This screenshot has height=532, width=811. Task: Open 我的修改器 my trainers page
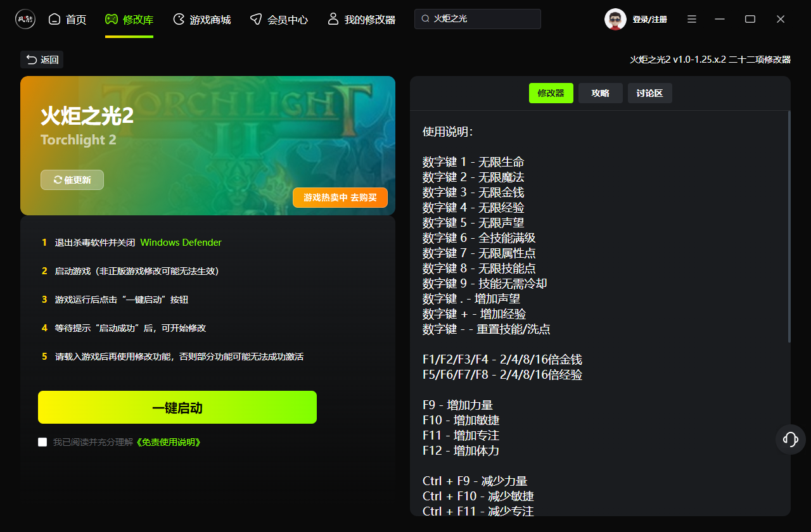coord(361,20)
